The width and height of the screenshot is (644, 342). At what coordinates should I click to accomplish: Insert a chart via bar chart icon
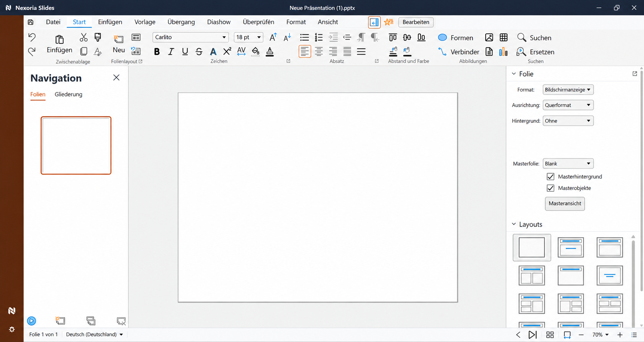(504, 52)
